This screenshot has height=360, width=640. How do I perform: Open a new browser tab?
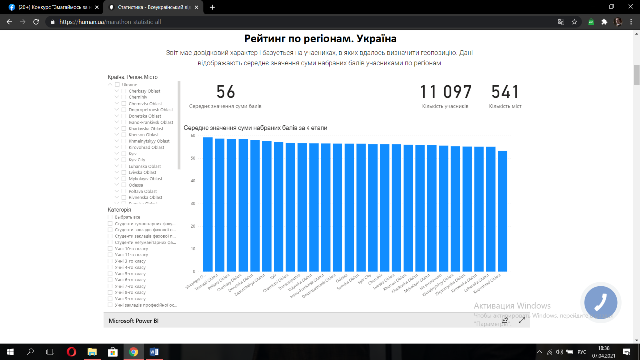tap(212, 7)
